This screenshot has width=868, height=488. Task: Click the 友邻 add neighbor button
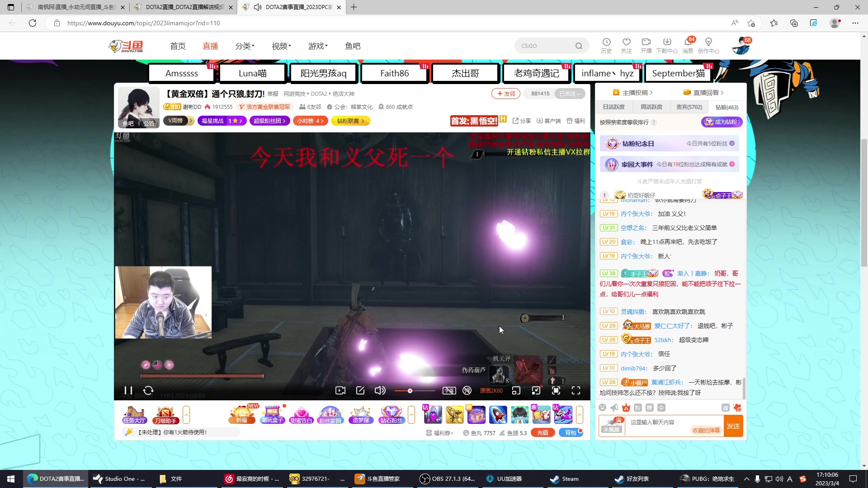tap(506, 94)
